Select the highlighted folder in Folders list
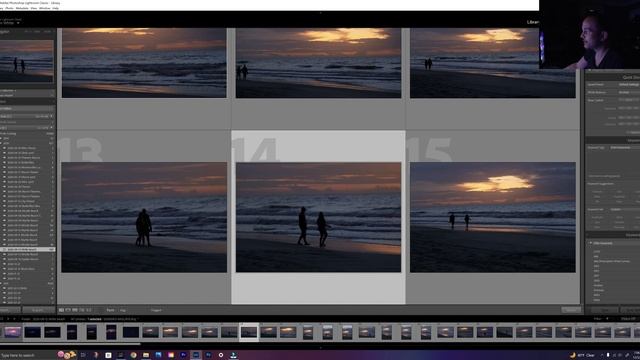 point(27,249)
